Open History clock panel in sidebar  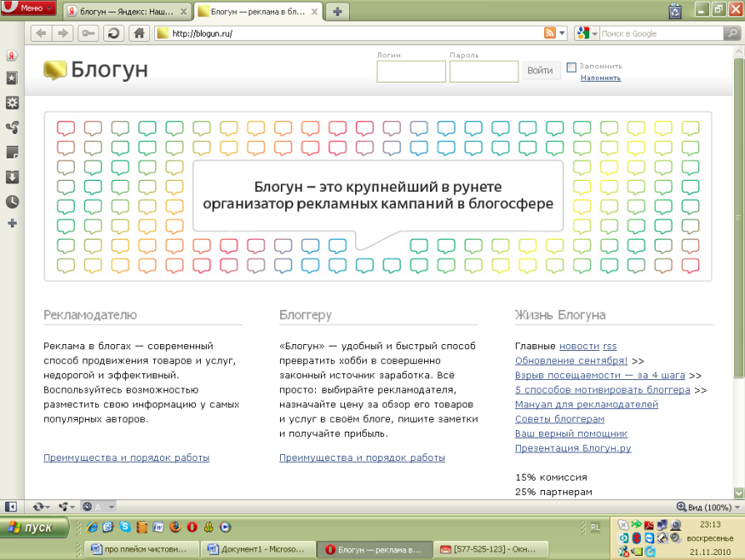pyautogui.click(x=12, y=202)
